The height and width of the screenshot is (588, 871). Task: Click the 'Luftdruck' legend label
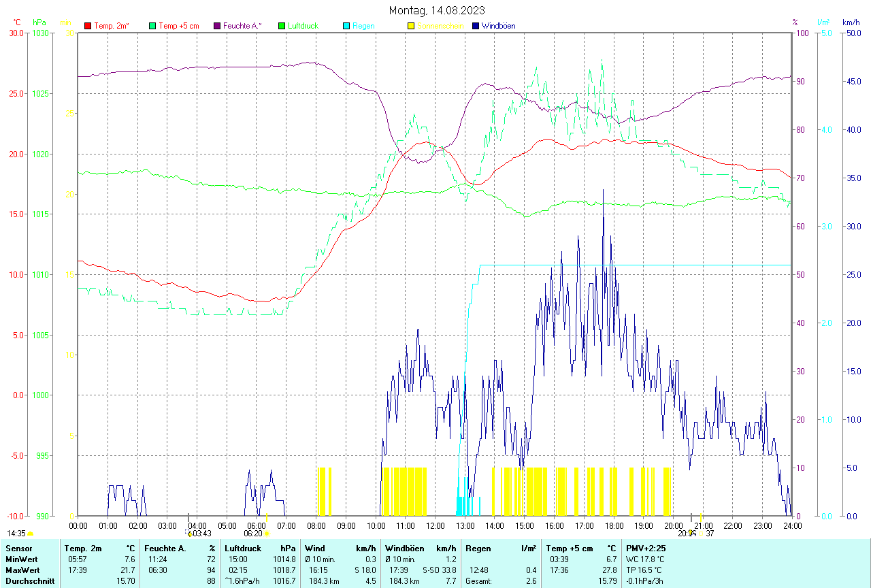coord(303,26)
